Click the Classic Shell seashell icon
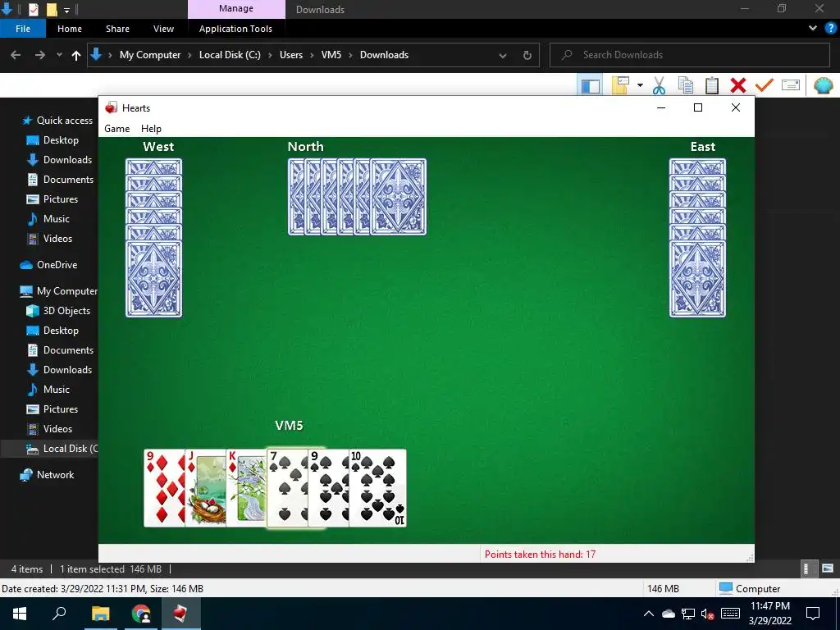 click(x=824, y=85)
